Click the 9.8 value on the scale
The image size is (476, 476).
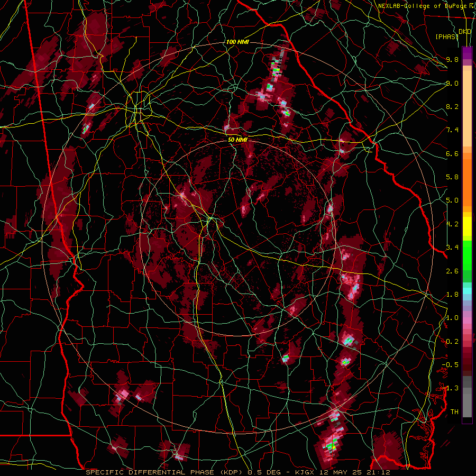(452, 59)
